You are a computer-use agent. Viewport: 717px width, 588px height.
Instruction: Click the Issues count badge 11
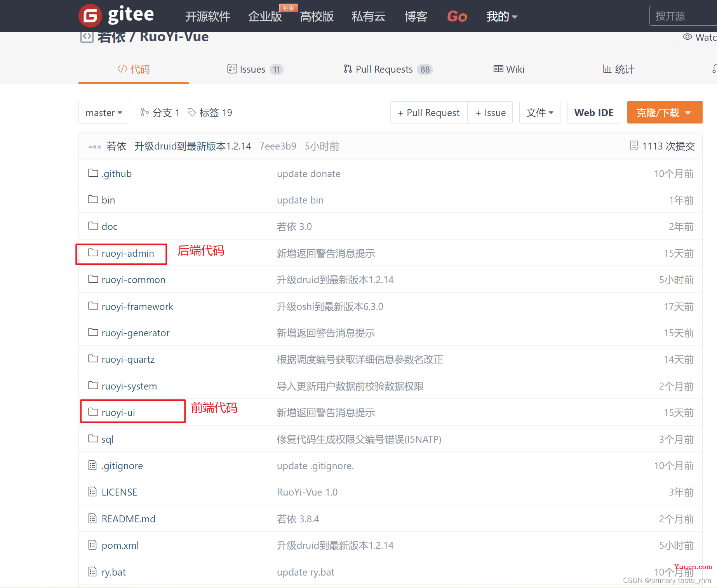click(277, 70)
